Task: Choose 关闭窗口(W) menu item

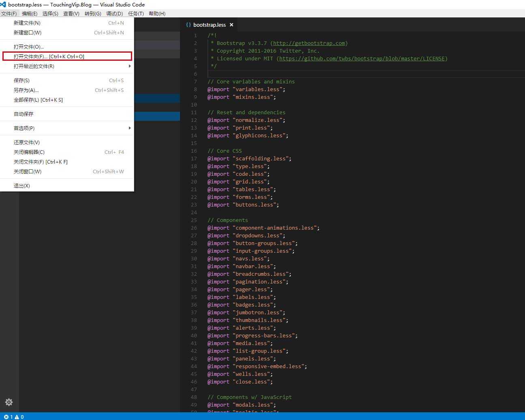Action: pyautogui.click(x=67, y=172)
